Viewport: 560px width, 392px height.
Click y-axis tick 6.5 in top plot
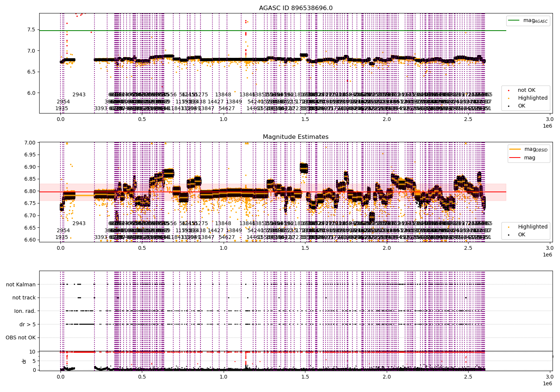point(31,72)
